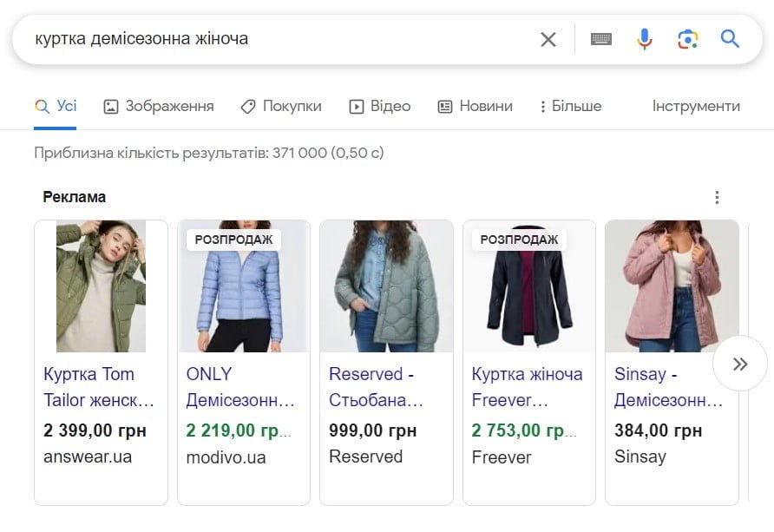Click the blue magnifier search button
The width and height of the screenshot is (774, 532).
[x=730, y=39]
